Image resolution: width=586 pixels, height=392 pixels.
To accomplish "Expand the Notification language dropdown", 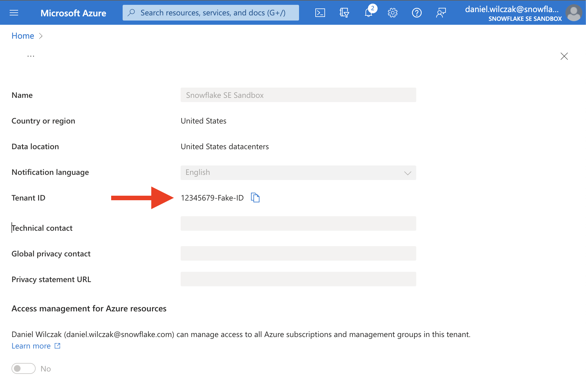I will click(x=298, y=173).
